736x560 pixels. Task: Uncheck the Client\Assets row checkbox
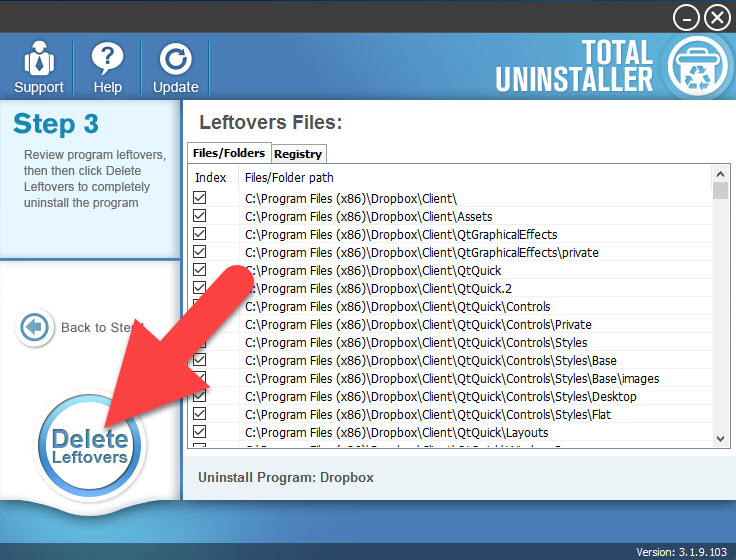[x=199, y=215]
